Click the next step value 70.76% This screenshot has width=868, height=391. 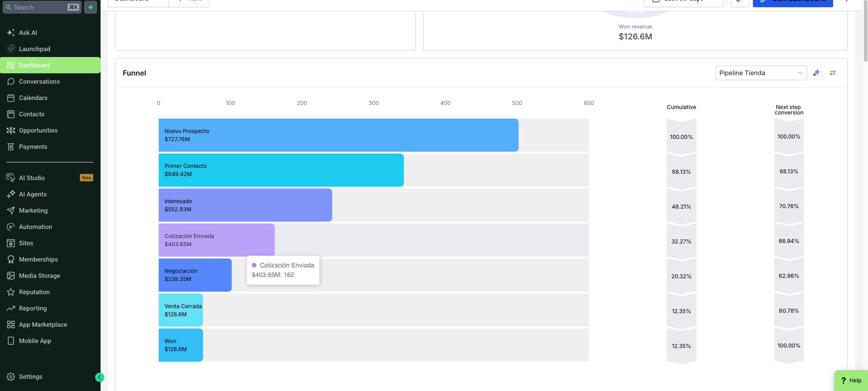coord(789,206)
